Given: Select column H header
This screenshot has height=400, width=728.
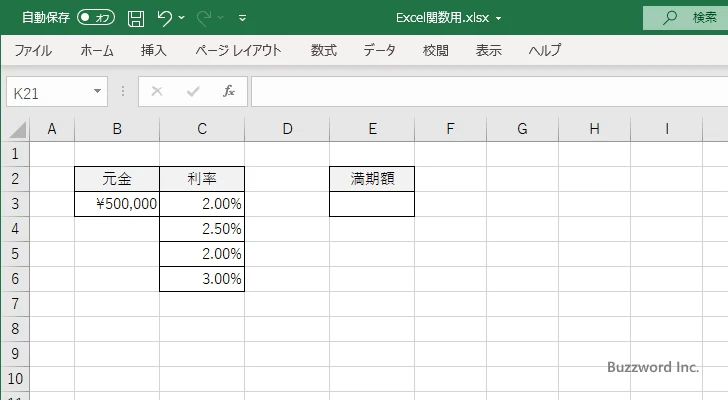Looking at the screenshot, I should (x=594, y=129).
